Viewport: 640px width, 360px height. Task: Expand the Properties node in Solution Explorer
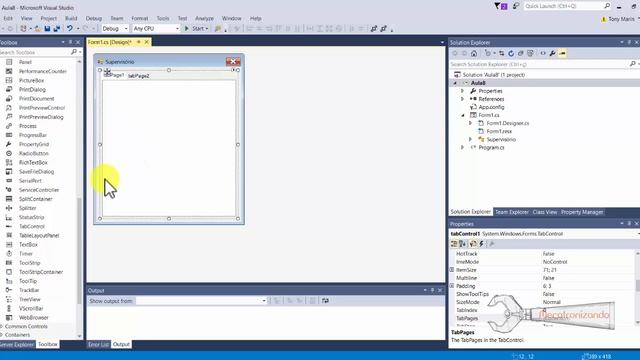462,91
